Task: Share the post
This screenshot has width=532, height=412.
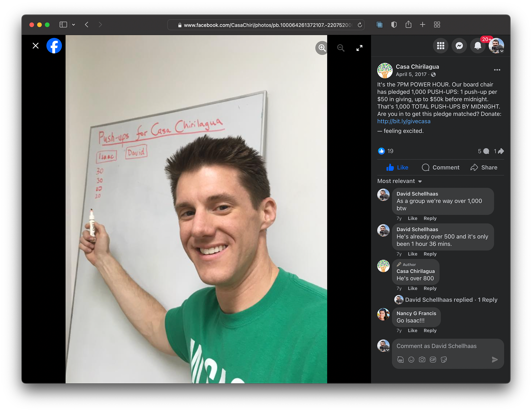Action: (484, 167)
